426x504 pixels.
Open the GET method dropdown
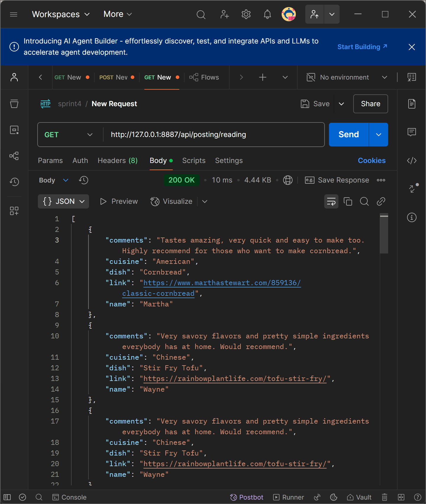coord(69,135)
